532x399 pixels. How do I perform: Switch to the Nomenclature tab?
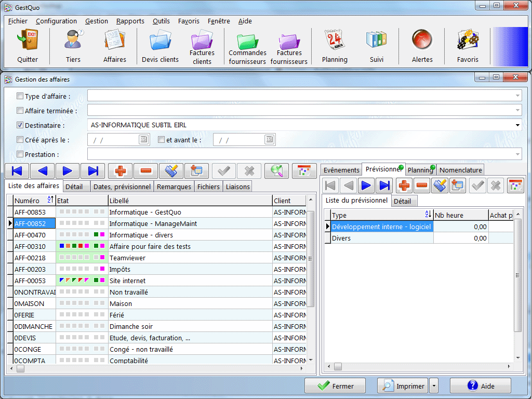click(x=460, y=170)
